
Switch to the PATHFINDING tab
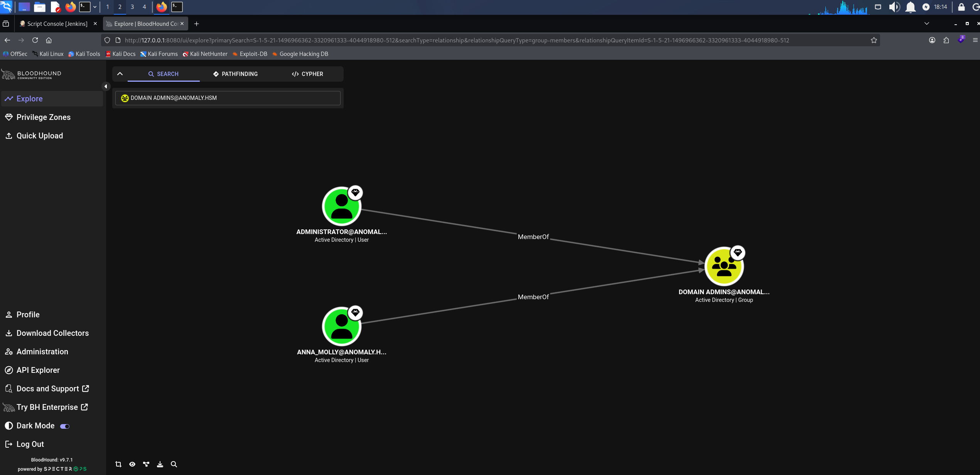click(235, 74)
